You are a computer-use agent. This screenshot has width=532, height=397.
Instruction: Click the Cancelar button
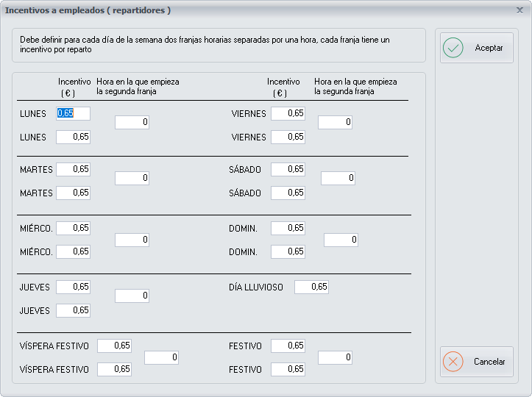[x=476, y=362]
